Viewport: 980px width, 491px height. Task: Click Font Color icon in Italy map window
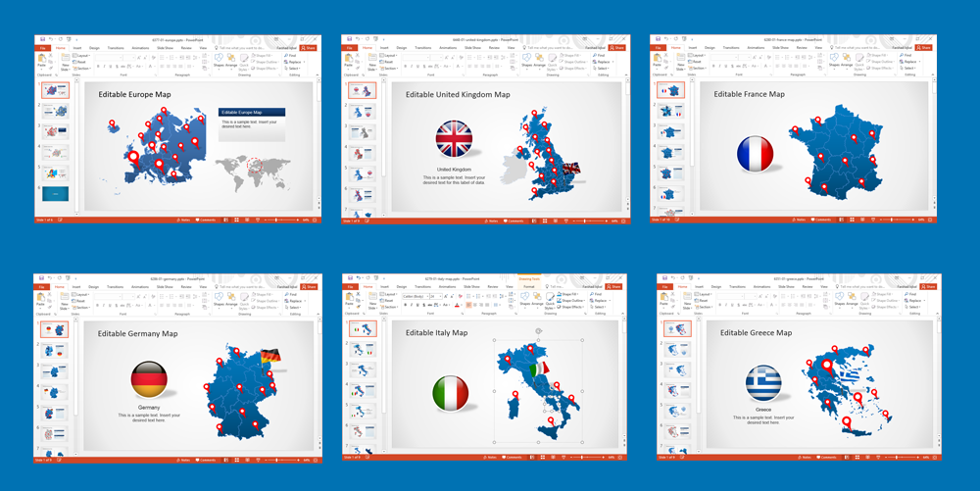tap(457, 305)
